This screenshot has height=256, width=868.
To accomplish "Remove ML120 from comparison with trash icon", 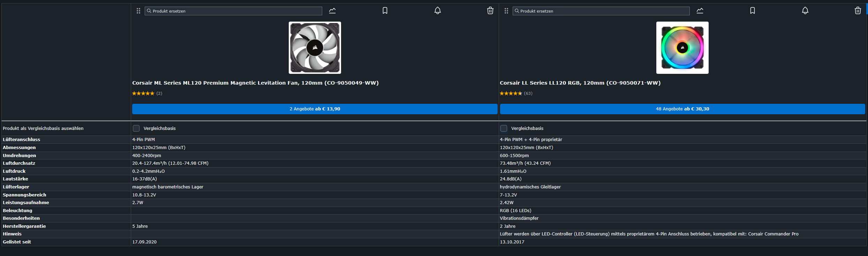I will pyautogui.click(x=490, y=11).
